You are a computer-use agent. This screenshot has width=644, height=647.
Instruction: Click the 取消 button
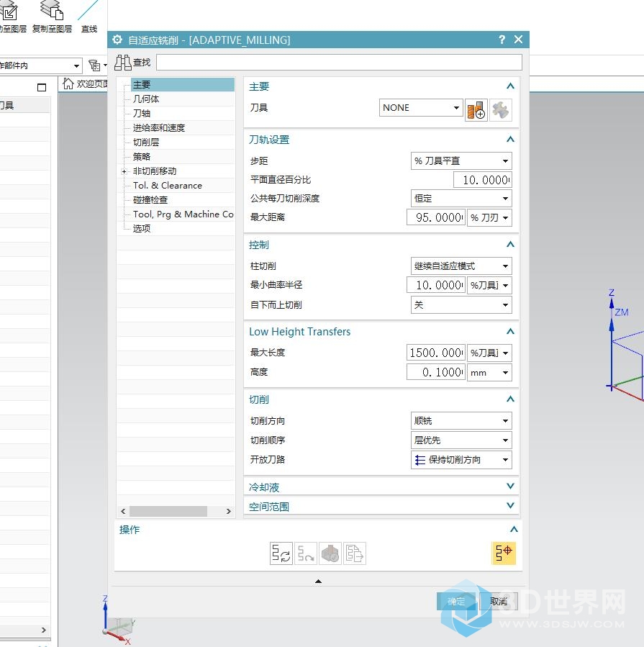499,602
